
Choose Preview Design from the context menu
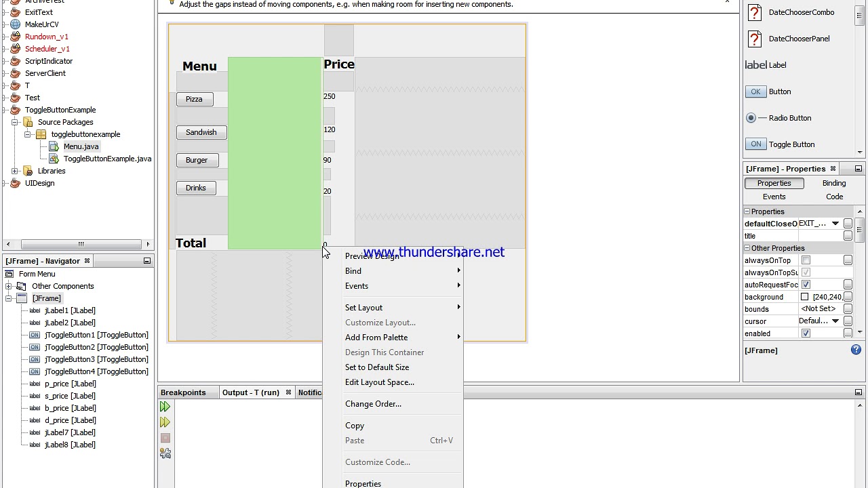pyautogui.click(x=393, y=256)
